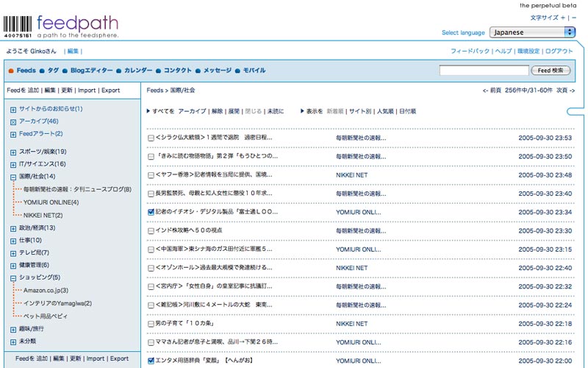588x368 pixels.
Task: Open the Feeds tab
Action: point(26,70)
